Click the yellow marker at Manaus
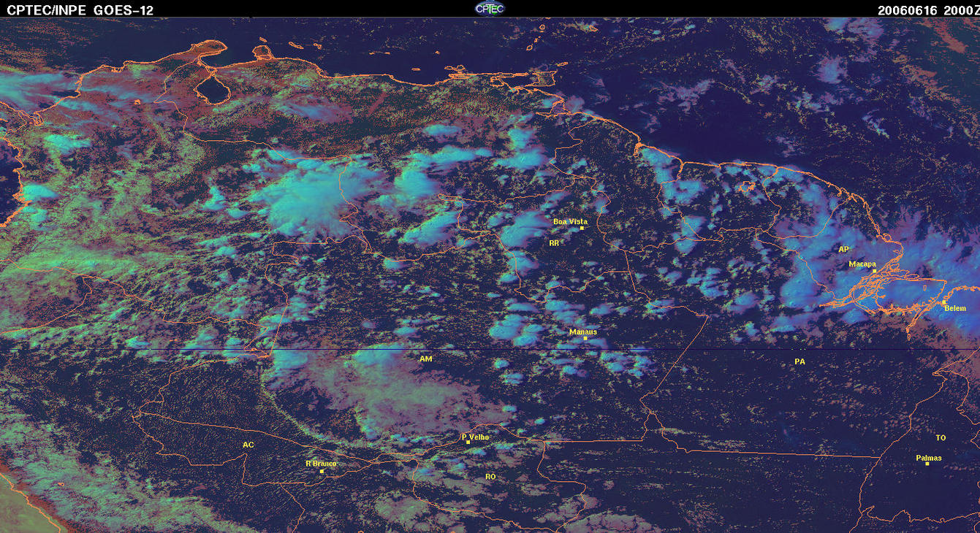The image size is (980, 533). coord(585,338)
